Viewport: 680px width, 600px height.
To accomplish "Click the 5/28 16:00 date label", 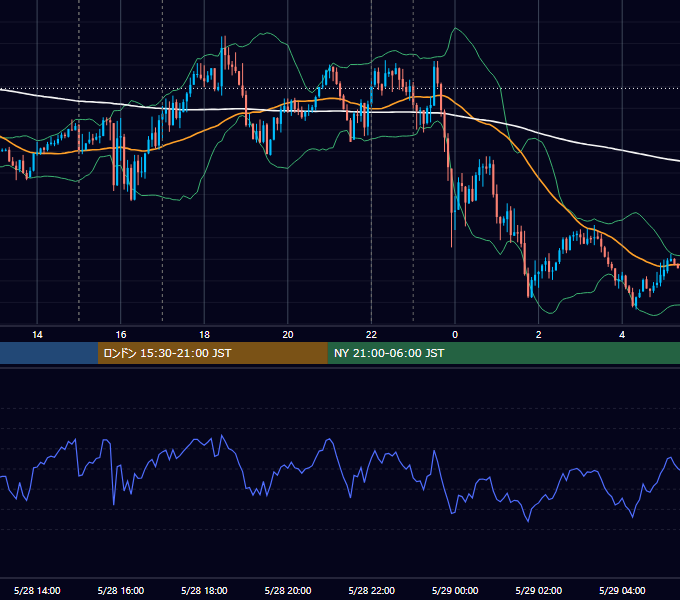I will click(121, 590).
